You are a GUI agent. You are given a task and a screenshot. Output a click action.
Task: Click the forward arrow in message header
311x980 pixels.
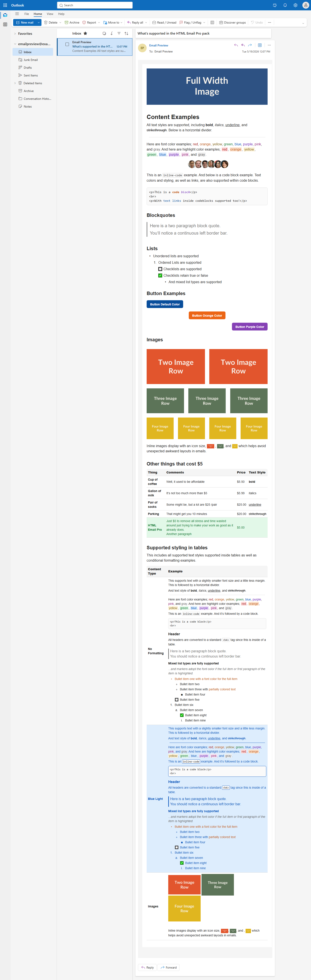pos(250,45)
